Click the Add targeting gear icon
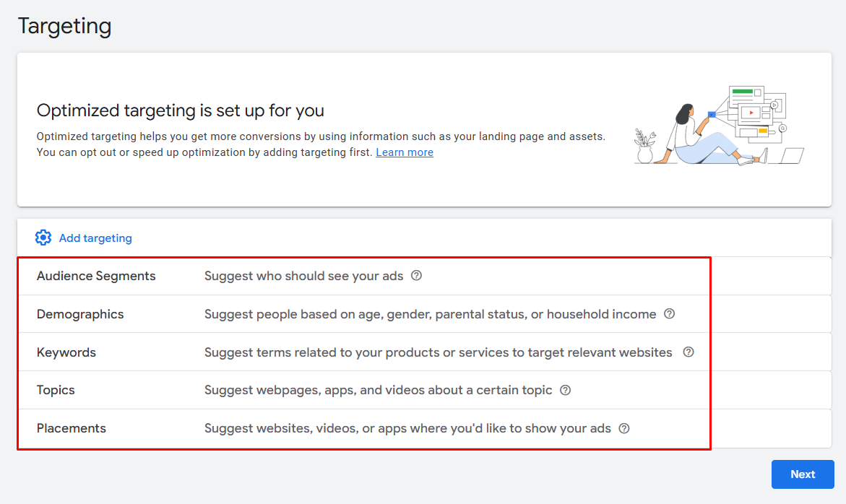Viewport: 846px width, 504px height. [43, 238]
